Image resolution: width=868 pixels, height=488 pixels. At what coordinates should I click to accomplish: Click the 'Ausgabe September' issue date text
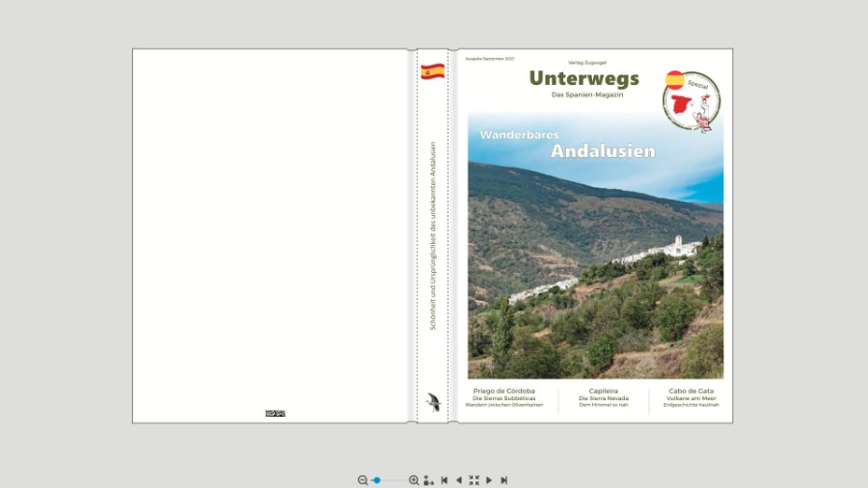[x=490, y=59]
